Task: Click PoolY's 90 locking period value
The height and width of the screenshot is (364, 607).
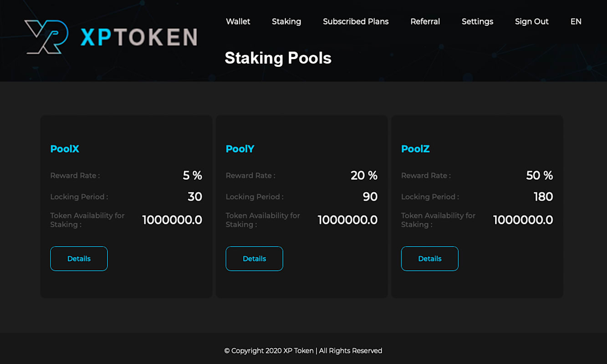Action: [370, 197]
